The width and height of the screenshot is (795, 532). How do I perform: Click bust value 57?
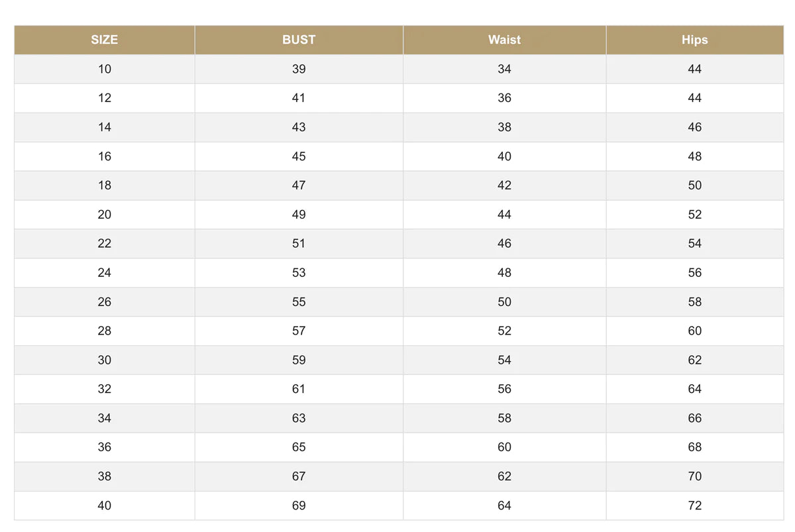(x=299, y=331)
